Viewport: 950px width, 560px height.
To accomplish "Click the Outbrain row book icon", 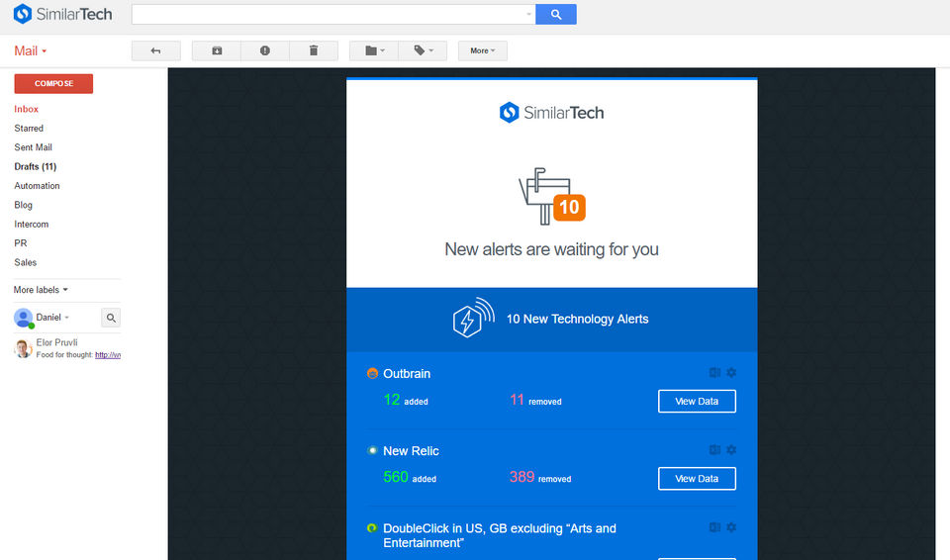I will tap(714, 373).
